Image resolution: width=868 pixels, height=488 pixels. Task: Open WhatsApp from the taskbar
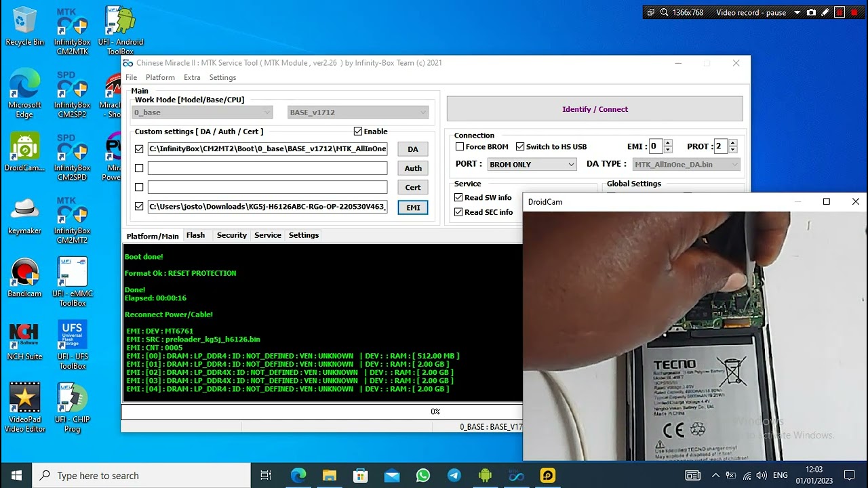pos(423,475)
